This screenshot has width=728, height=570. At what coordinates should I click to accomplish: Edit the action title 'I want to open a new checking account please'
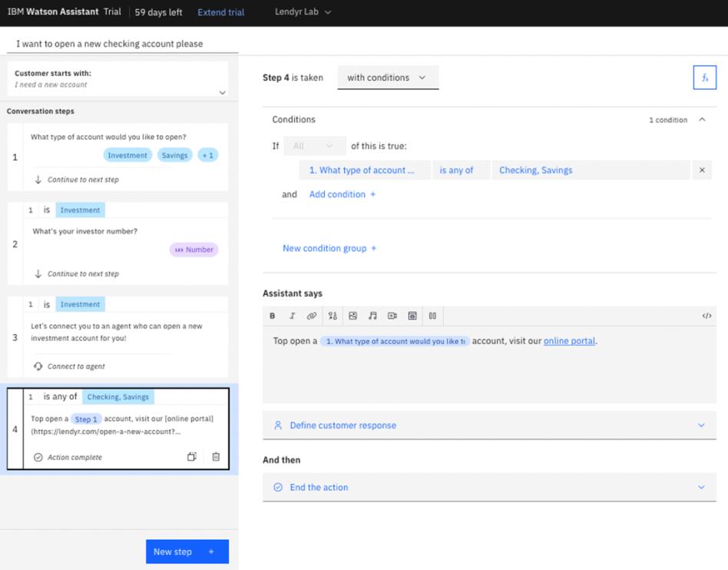pyautogui.click(x=123, y=44)
